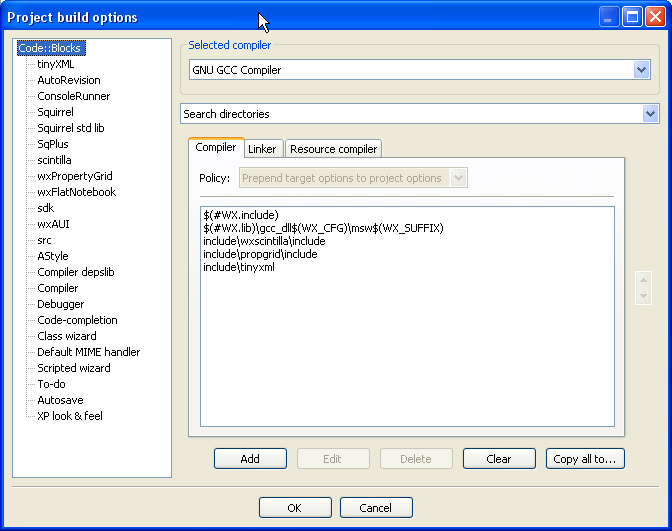Select include\wxscintilla\include entry

coord(264,241)
